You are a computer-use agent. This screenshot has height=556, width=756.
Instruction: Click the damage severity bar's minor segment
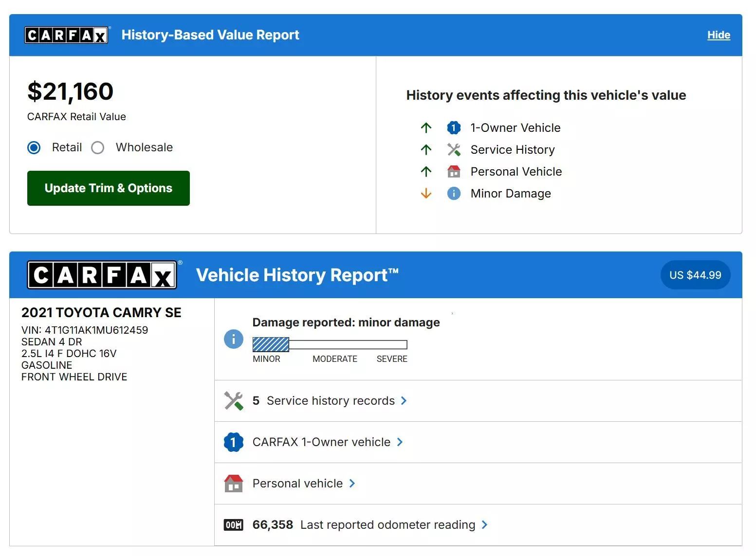[271, 344]
